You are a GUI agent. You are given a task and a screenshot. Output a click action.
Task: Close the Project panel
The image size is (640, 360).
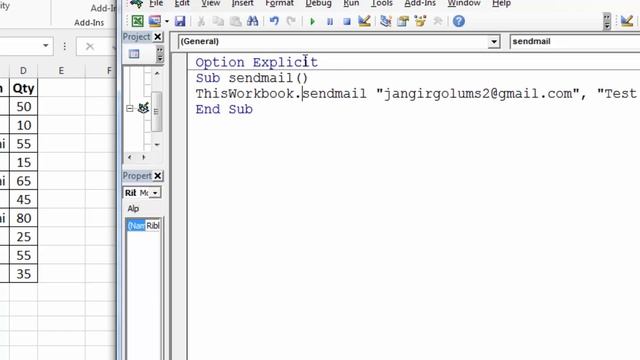[158, 37]
